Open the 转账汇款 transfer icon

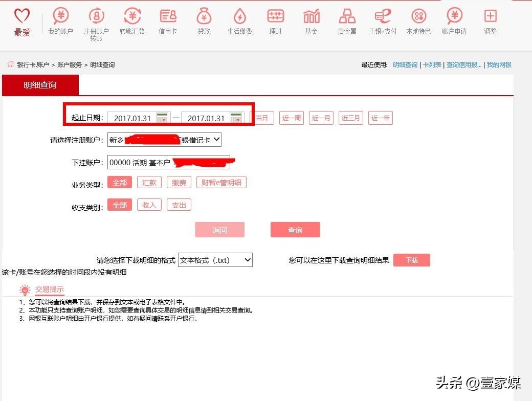pyautogui.click(x=132, y=17)
